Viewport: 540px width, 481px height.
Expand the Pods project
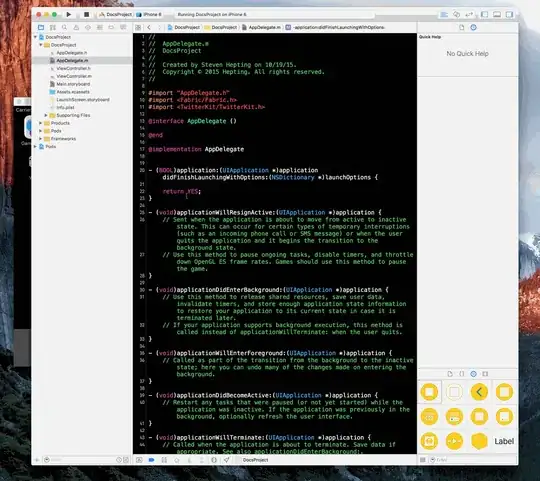pyautogui.click(x=35, y=147)
